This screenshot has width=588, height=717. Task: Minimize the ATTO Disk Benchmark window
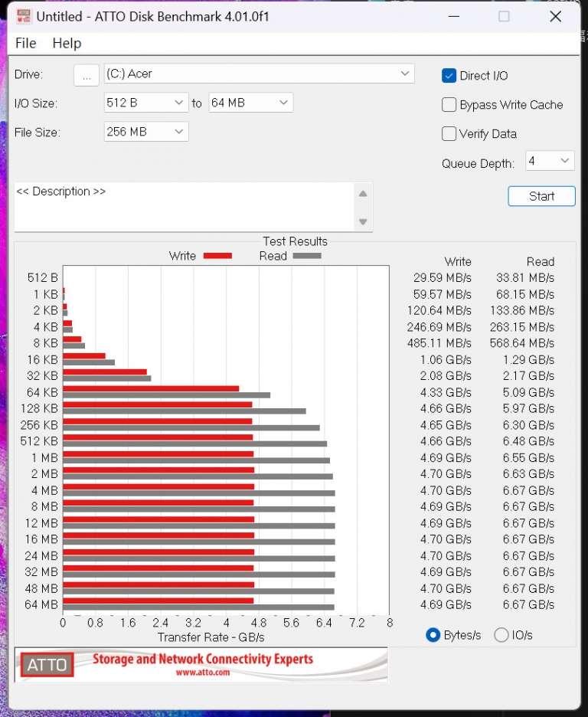[454, 16]
